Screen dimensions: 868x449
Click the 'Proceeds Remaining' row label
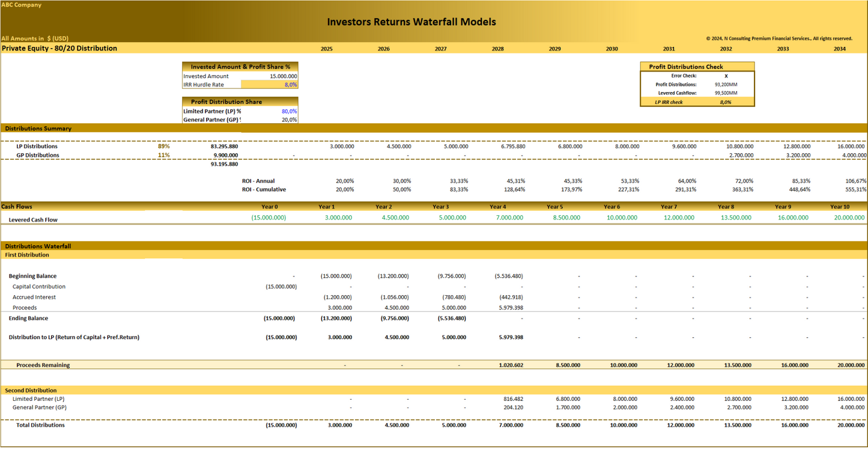point(43,365)
